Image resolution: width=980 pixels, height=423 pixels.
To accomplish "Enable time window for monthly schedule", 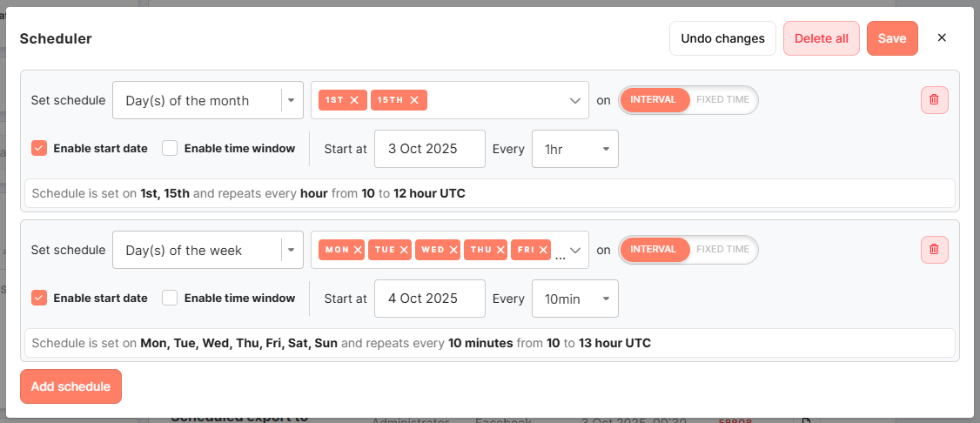I will (x=170, y=148).
